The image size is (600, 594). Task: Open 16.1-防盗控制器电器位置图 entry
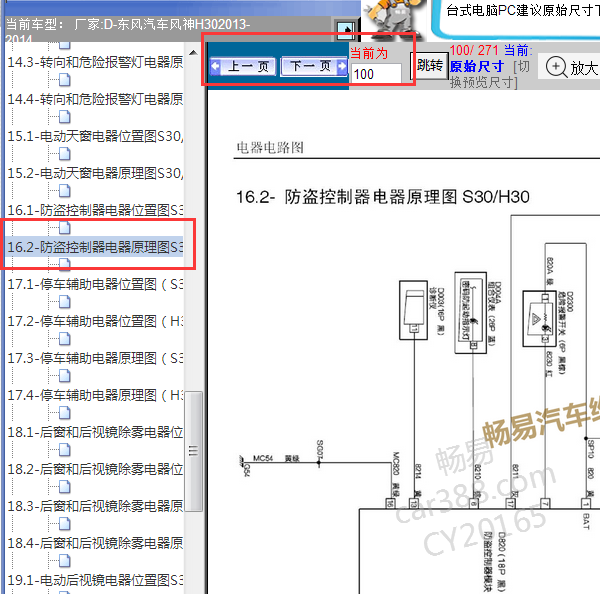pos(95,210)
